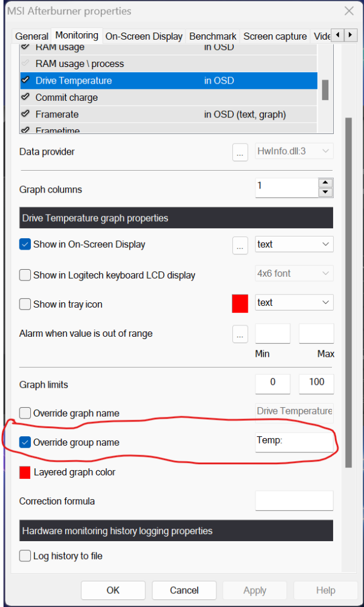Image resolution: width=364 pixels, height=607 pixels.
Task: Open Data provider browse button
Action: (x=240, y=152)
